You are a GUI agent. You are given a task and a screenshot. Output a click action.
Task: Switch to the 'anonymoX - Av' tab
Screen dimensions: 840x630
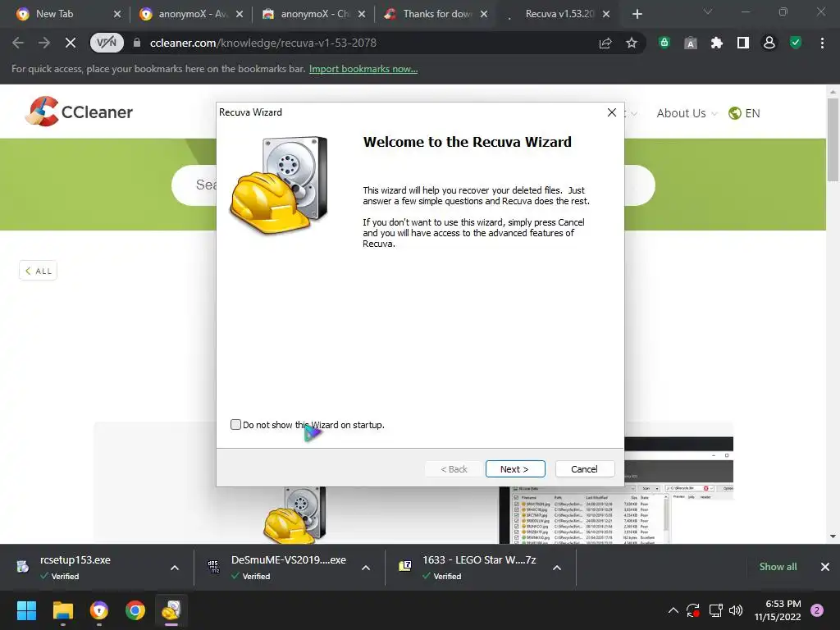pyautogui.click(x=190, y=14)
